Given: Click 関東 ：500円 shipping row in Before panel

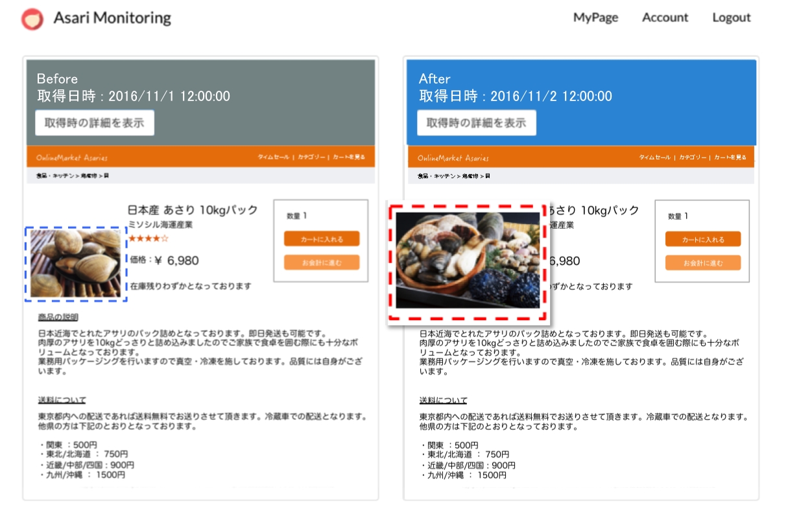Looking at the screenshot, I should (68, 445).
